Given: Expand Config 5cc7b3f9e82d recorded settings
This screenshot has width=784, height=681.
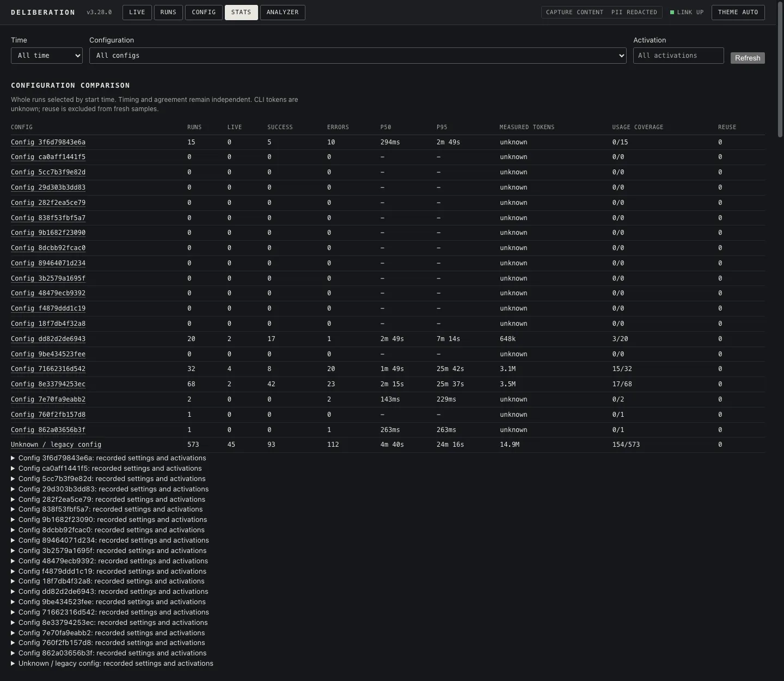Looking at the screenshot, I should click(108, 479).
